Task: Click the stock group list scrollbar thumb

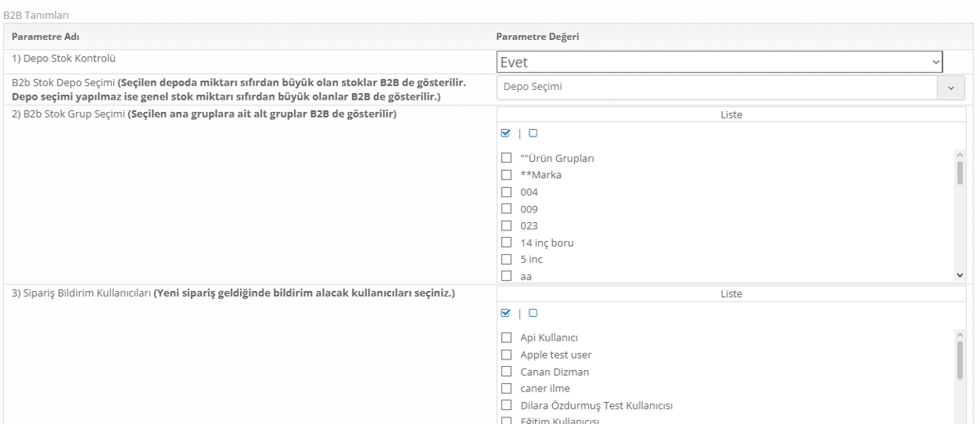Action: [x=960, y=173]
